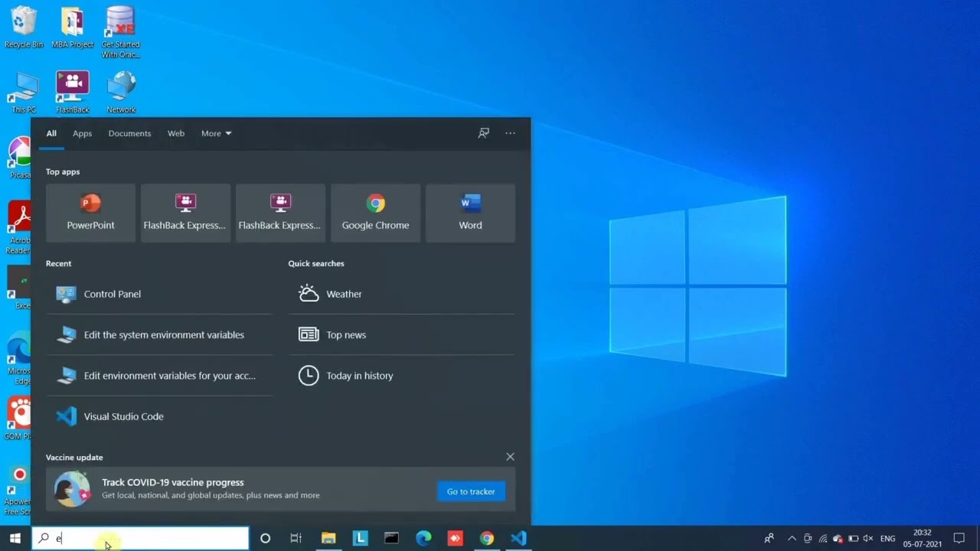The height and width of the screenshot is (551, 980).
Task: Open Google Chrome from the taskbar
Action: (486, 538)
